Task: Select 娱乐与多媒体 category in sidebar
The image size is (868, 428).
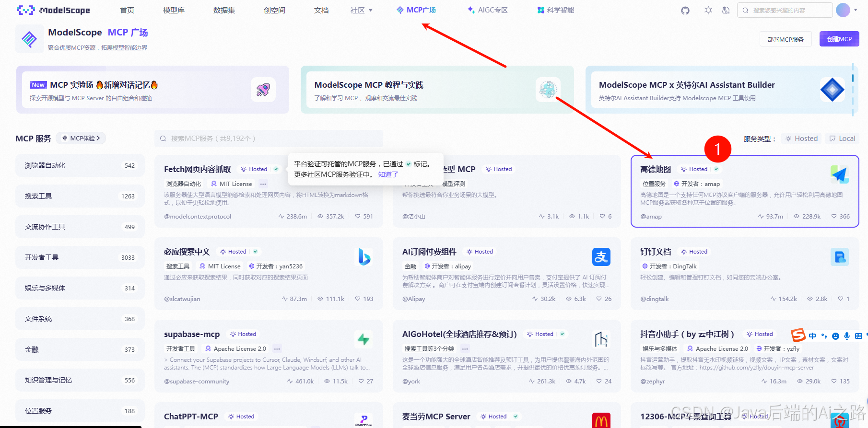Action: click(80, 288)
